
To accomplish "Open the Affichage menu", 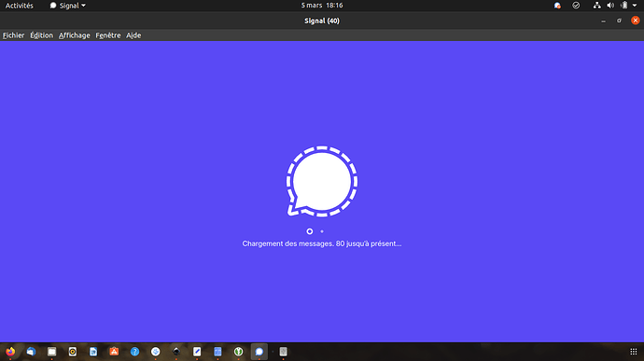I will tap(75, 35).
